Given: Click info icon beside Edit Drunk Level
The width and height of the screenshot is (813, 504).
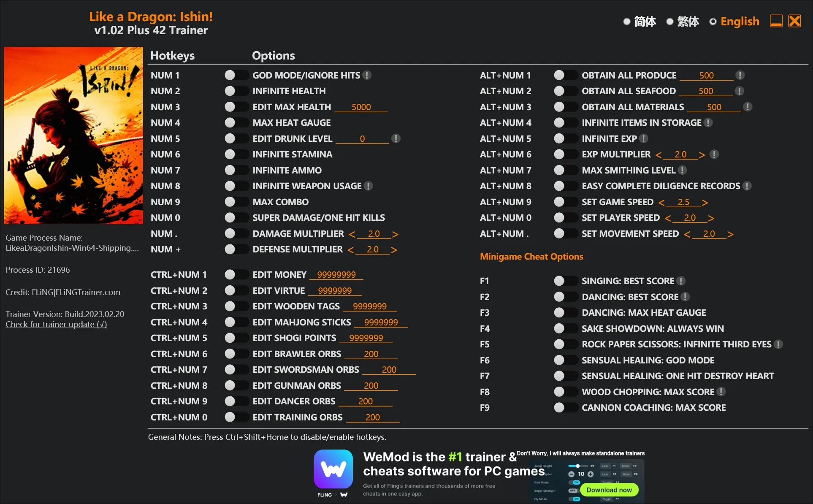Looking at the screenshot, I should [x=396, y=138].
